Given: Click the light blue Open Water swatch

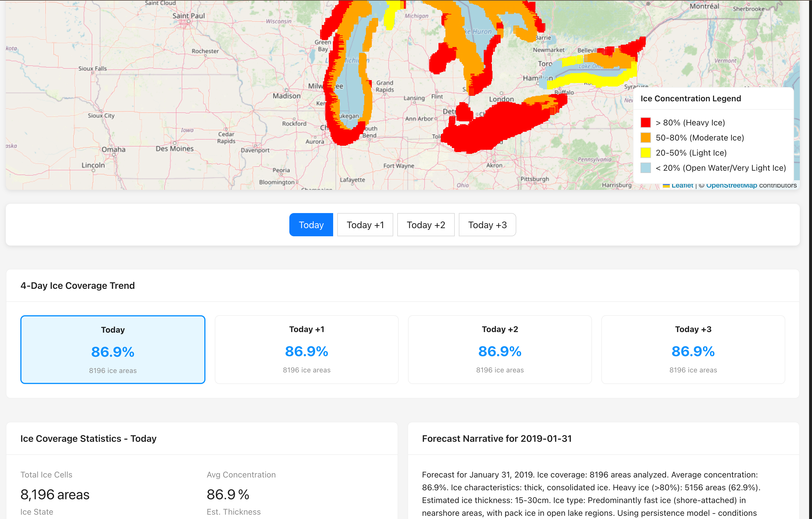Looking at the screenshot, I should [x=645, y=168].
